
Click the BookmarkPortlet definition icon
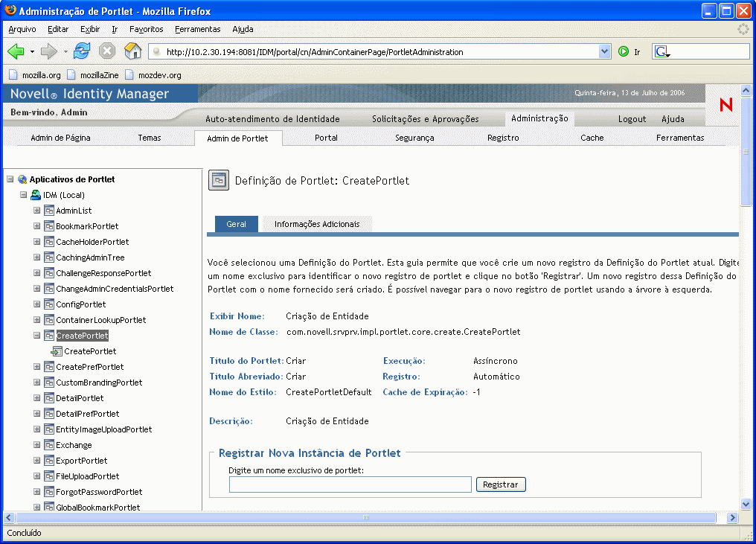point(48,226)
